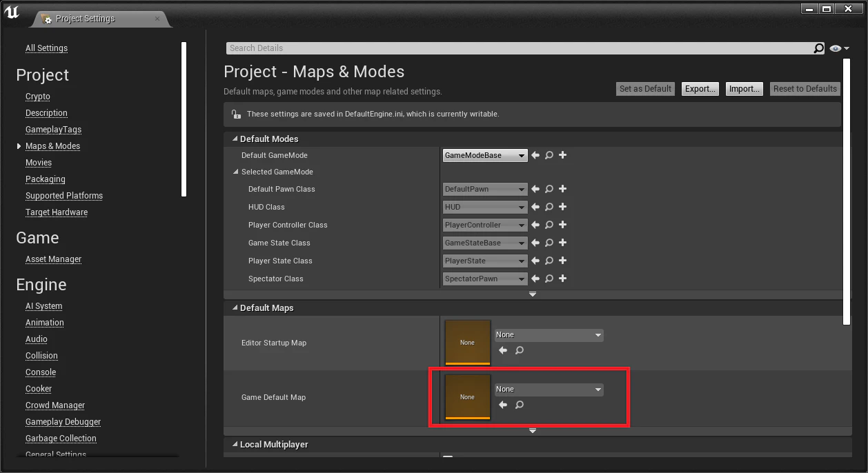Open Game Default Map None dropdown
Viewport: 868px width, 473px height.
click(549, 390)
